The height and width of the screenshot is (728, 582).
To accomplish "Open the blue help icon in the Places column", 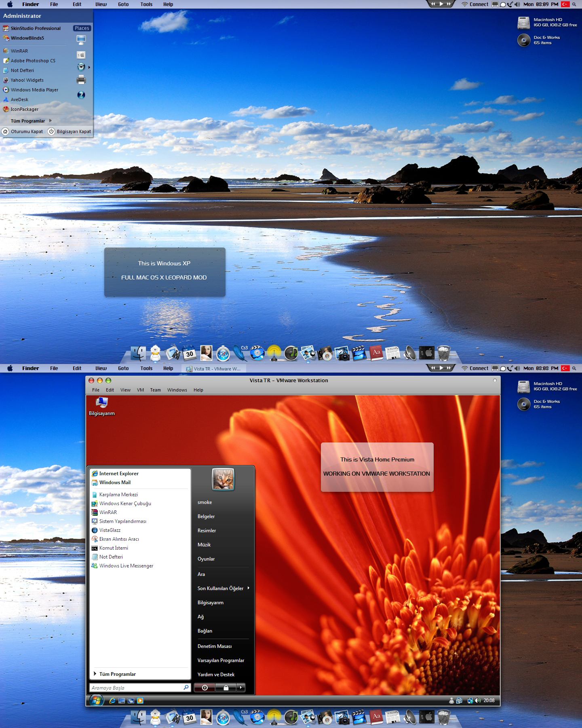I will click(81, 95).
